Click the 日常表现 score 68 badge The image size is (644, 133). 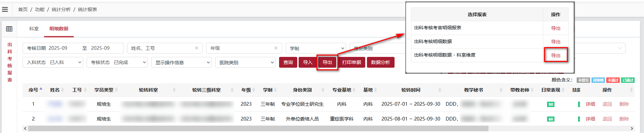click(551, 119)
